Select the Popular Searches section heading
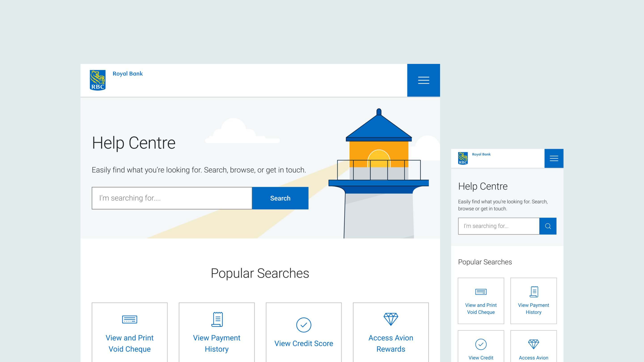Screen dimensions: 644x362 pyautogui.click(x=260, y=273)
